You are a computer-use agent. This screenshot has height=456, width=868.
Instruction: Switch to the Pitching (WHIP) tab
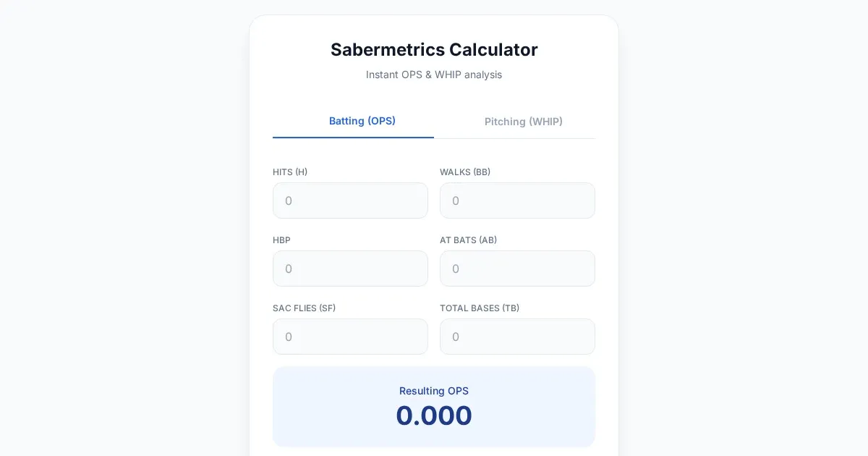[523, 122]
